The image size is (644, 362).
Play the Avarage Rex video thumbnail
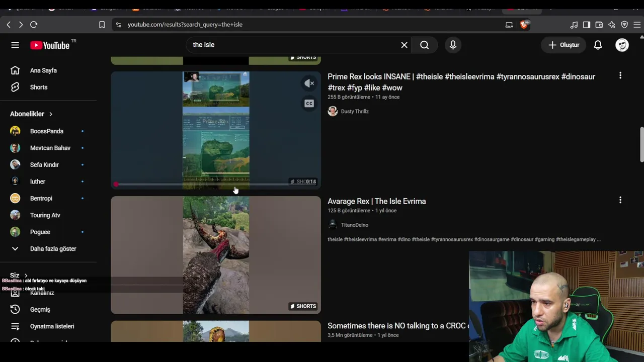click(216, 255)
